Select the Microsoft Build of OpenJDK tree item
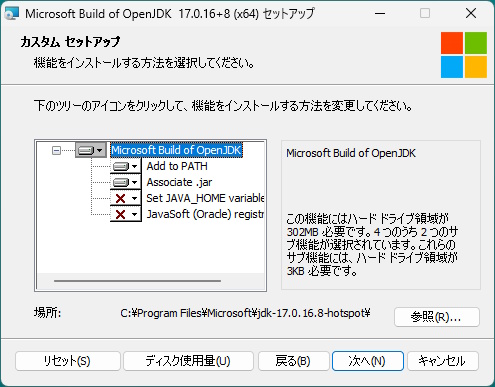 (176, 150)
